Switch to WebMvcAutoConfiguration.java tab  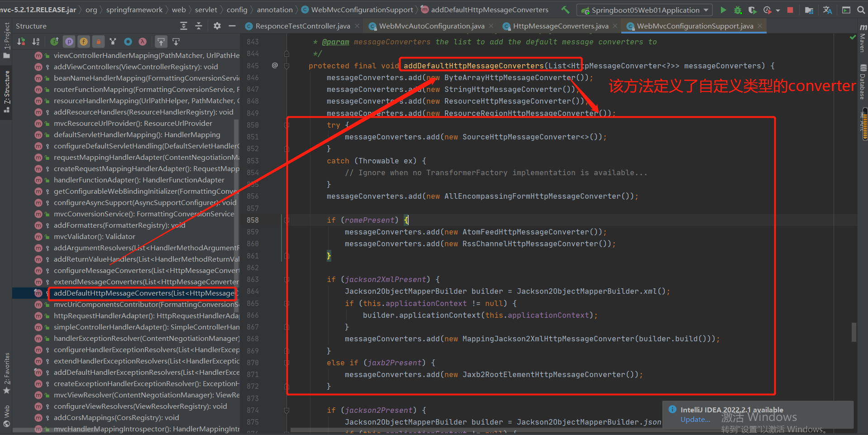[431, 26]
